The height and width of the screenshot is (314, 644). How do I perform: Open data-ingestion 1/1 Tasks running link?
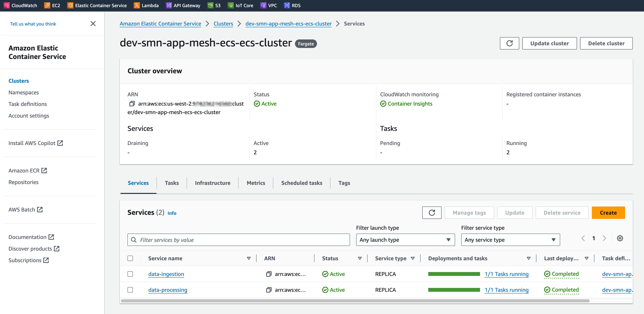506,274
